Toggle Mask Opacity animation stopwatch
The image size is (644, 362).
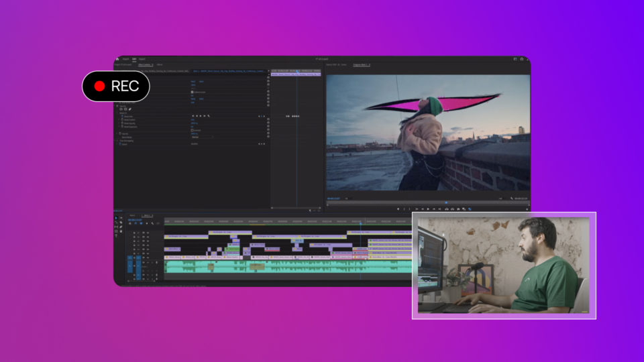point(122,123)
